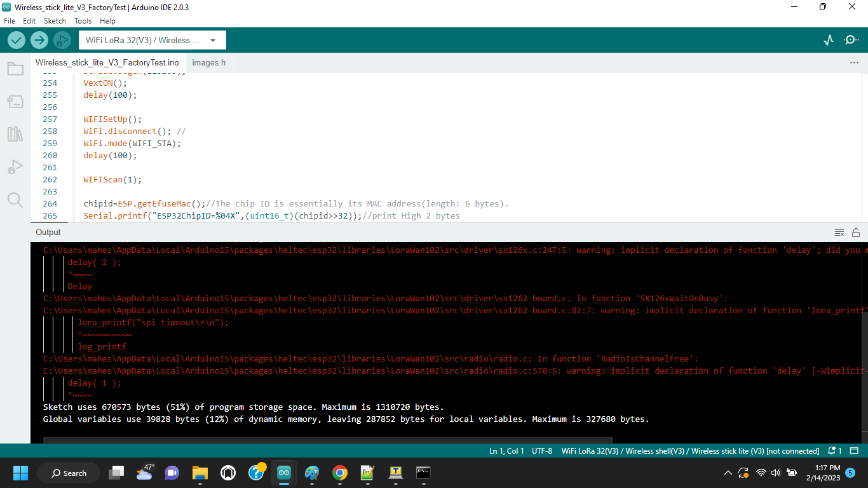Toggle autoscroll lock in the Output panel
The width and height of the screenshot is (868, 488).
tap(857, 232)
